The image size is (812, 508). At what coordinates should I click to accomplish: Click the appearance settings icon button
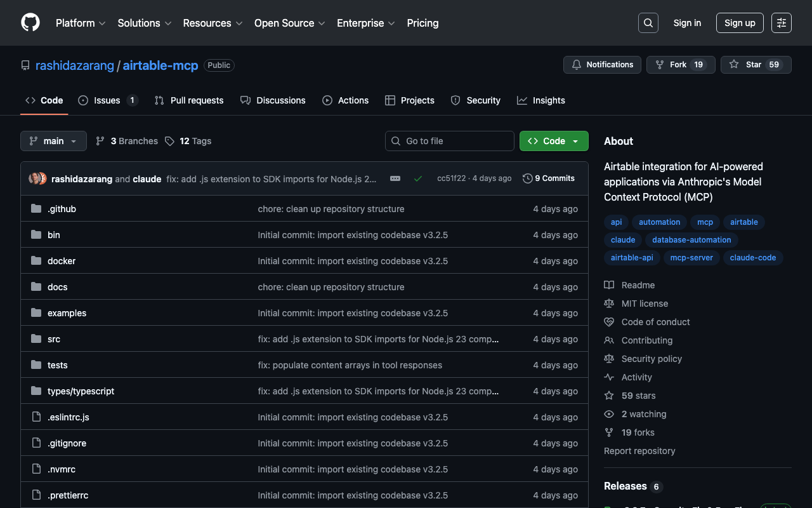click(x=781, y=23)
